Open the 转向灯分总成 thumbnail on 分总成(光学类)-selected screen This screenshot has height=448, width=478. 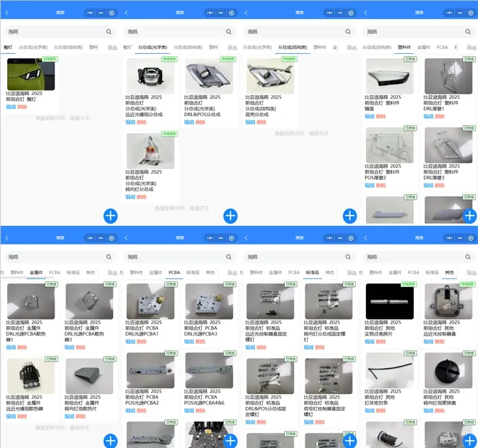[150, 151]
